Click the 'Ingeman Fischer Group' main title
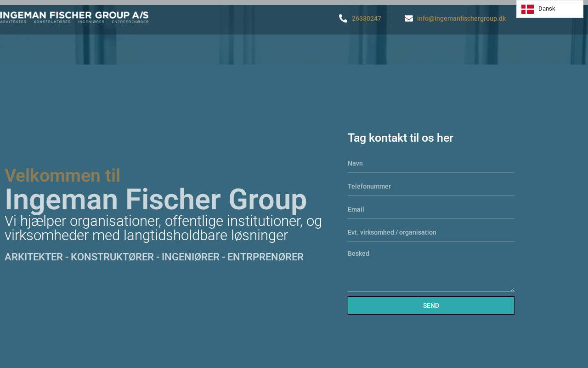This screenshot has width=588, height=368. [156, 200]
